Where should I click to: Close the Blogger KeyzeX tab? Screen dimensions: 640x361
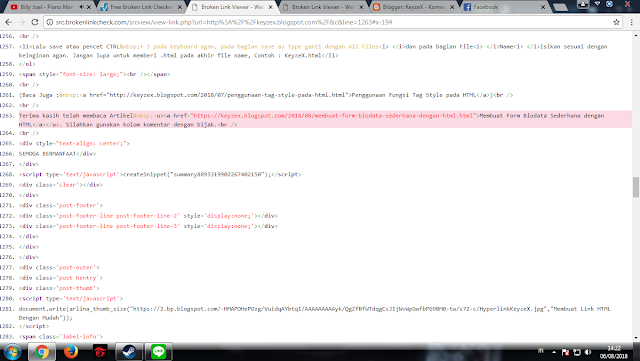452,7
